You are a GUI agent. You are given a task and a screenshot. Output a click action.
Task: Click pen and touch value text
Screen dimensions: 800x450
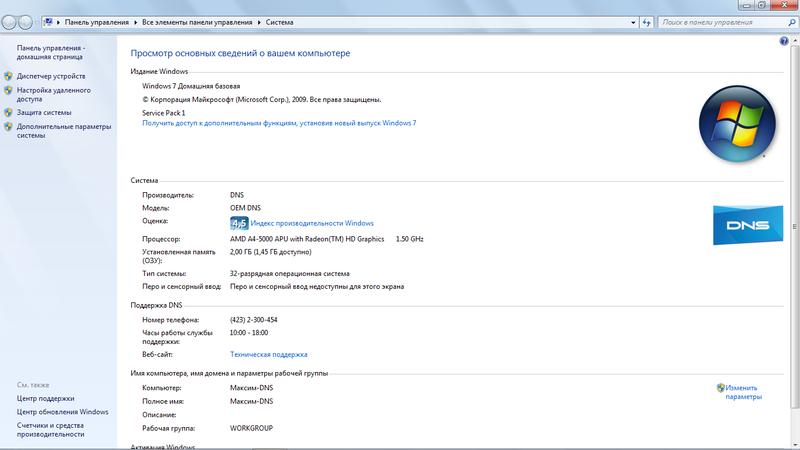coord(317,287)
